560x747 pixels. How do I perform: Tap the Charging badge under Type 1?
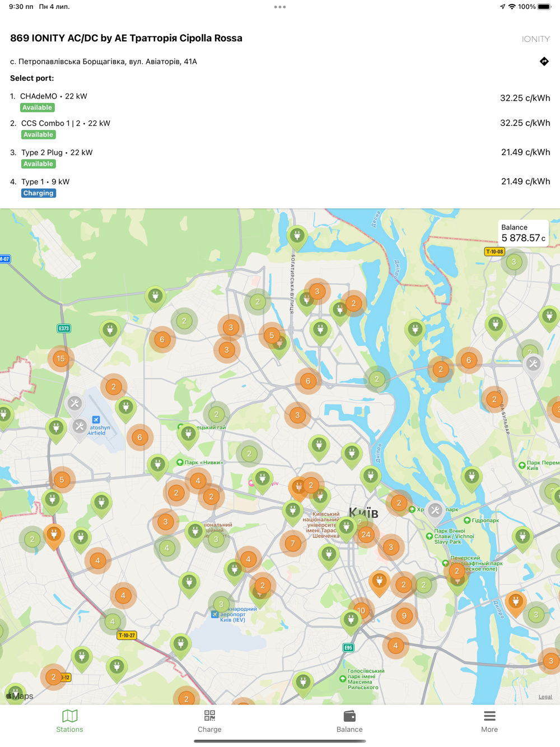(x=38, y=193)
